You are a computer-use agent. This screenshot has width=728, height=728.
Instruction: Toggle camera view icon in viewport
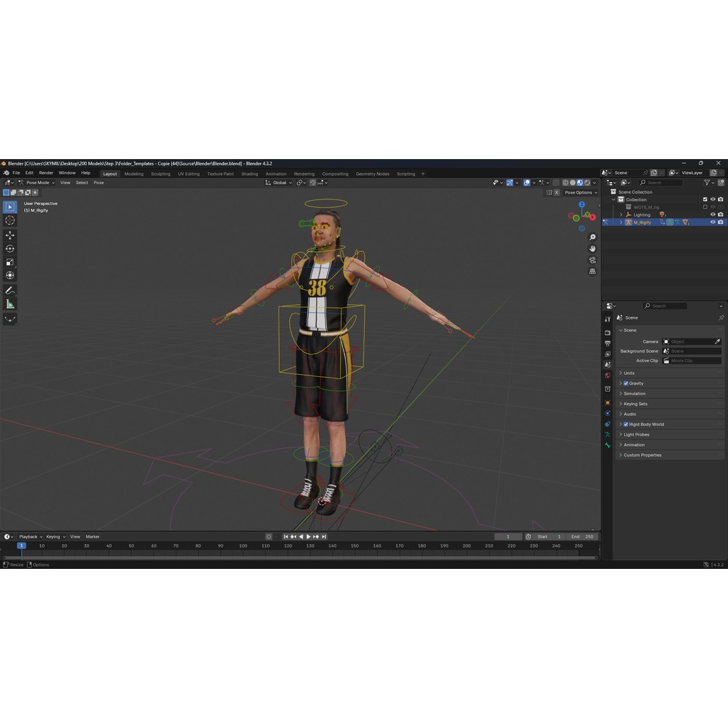(x=593, y=260)
